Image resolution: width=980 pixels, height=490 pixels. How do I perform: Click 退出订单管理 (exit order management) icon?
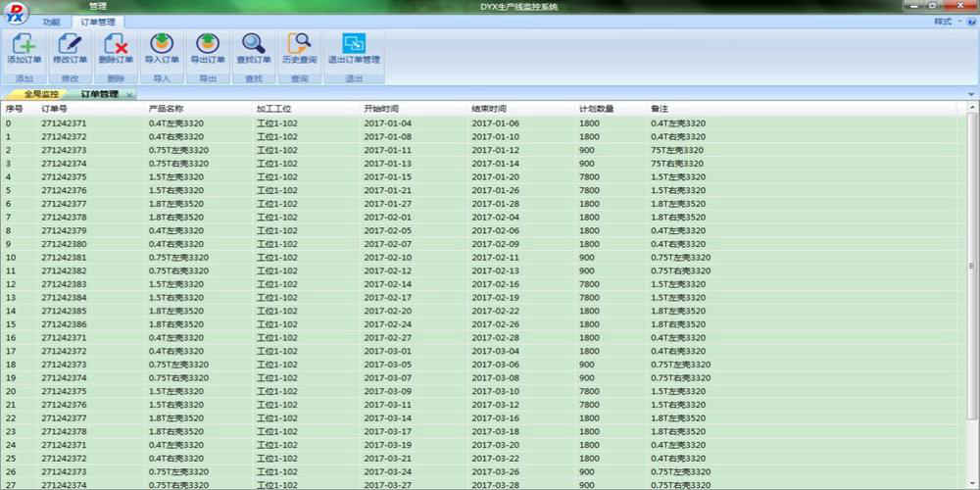coord(354,44)
